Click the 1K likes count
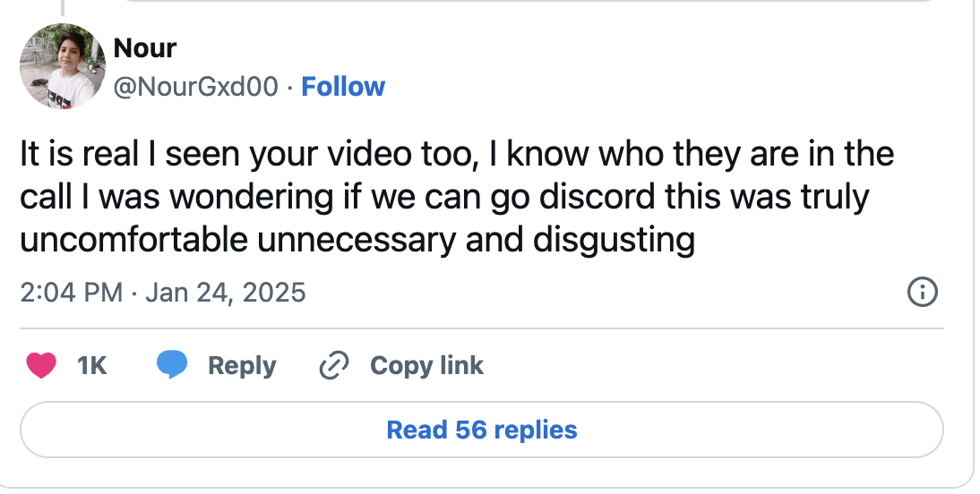This screenshot has width=980, height=494. click(92, 365)
